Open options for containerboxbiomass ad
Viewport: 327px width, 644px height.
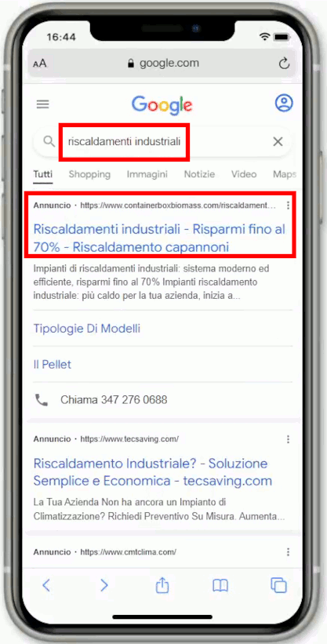(x=288, y=206)
